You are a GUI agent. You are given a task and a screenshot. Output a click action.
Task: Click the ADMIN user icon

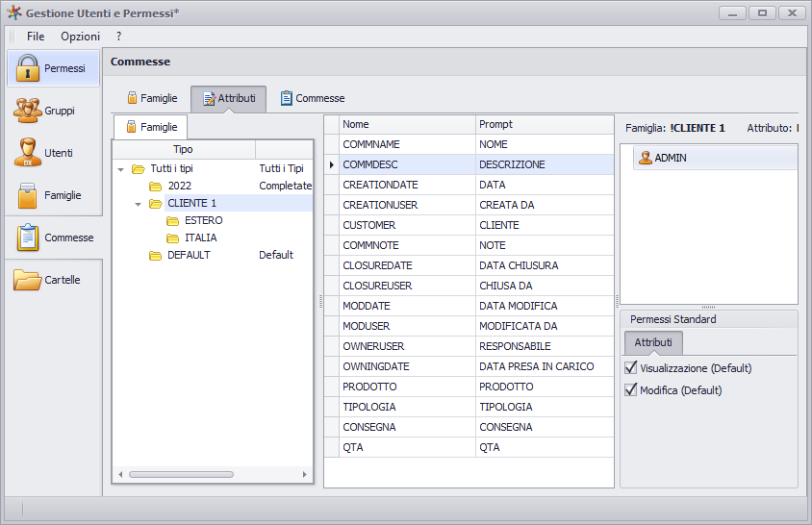(x=646, y=158)
